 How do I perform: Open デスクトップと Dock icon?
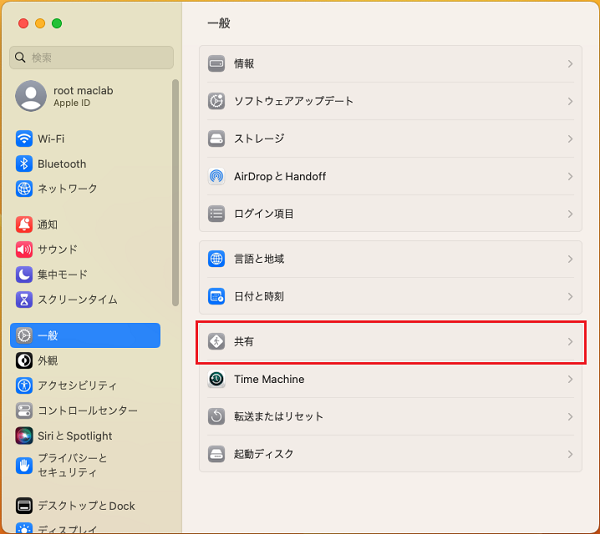(x=24, y=506)
